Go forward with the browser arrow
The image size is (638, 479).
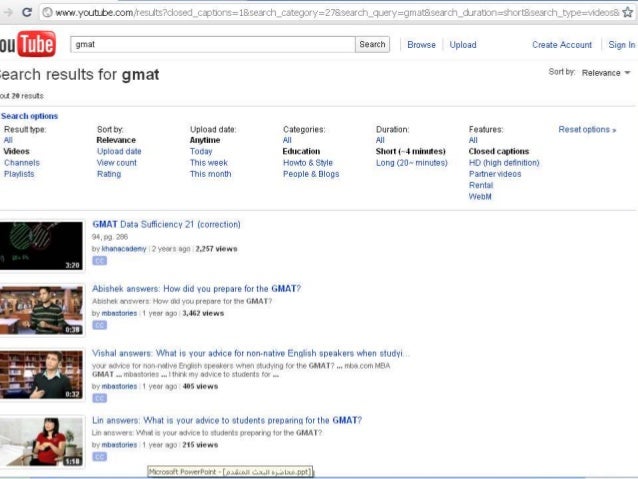7,12
